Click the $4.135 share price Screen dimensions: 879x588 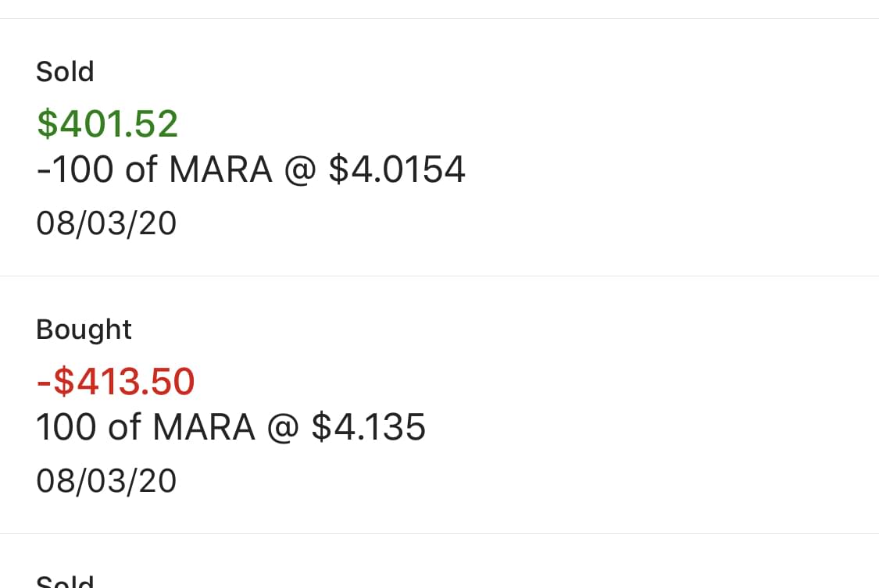coord(369,428)
